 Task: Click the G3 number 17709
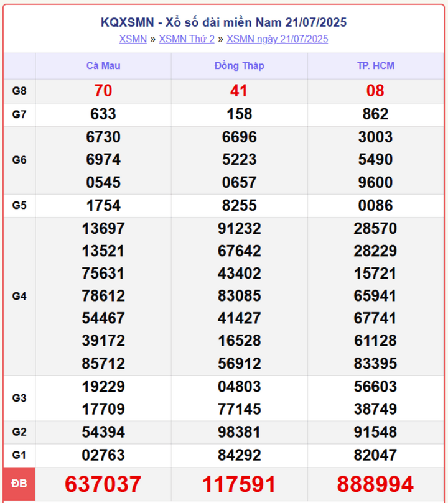[x=103, y=409]
